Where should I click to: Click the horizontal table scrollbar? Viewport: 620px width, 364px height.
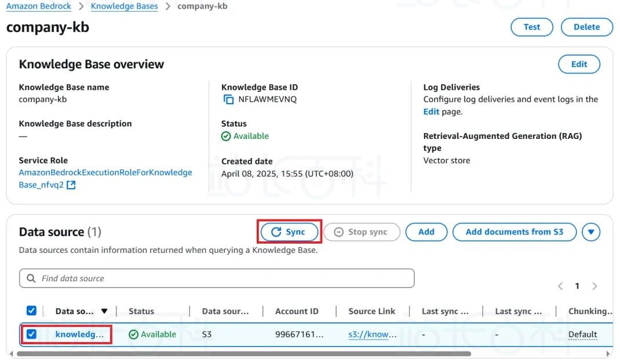click(243, 354)
